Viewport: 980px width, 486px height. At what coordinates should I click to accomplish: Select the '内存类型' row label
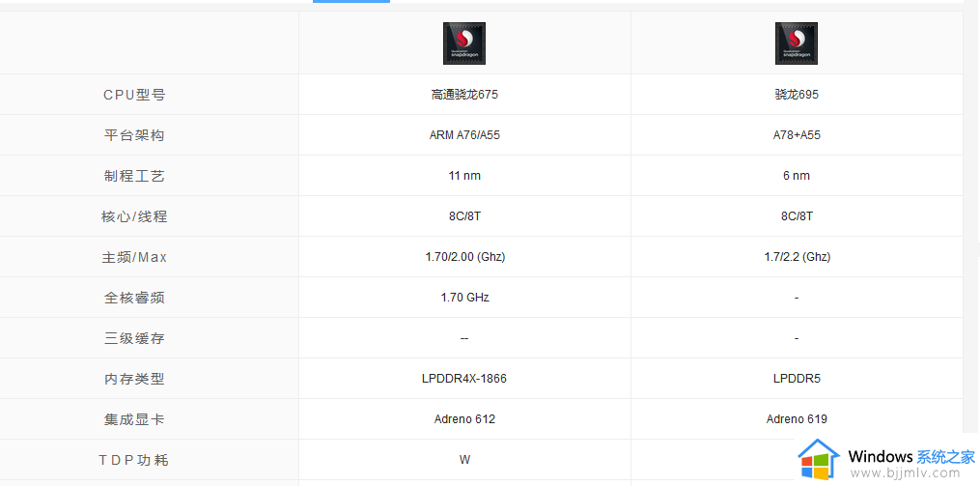134,379
